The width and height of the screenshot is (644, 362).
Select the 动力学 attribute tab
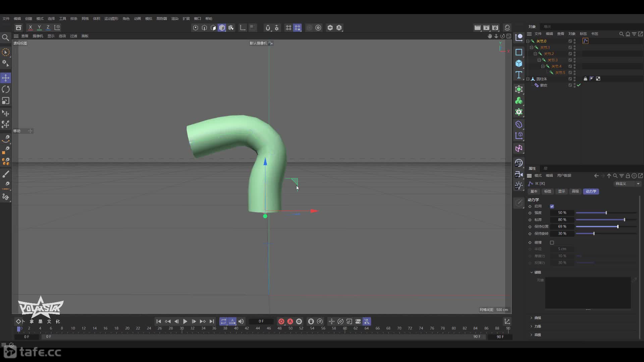591,191
